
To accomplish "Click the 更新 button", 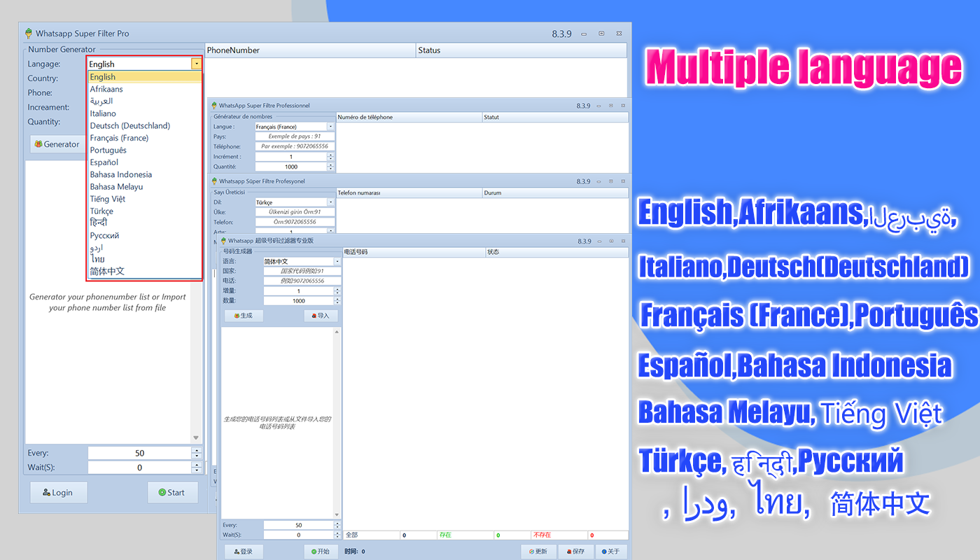I will click(x=538, y=552).
